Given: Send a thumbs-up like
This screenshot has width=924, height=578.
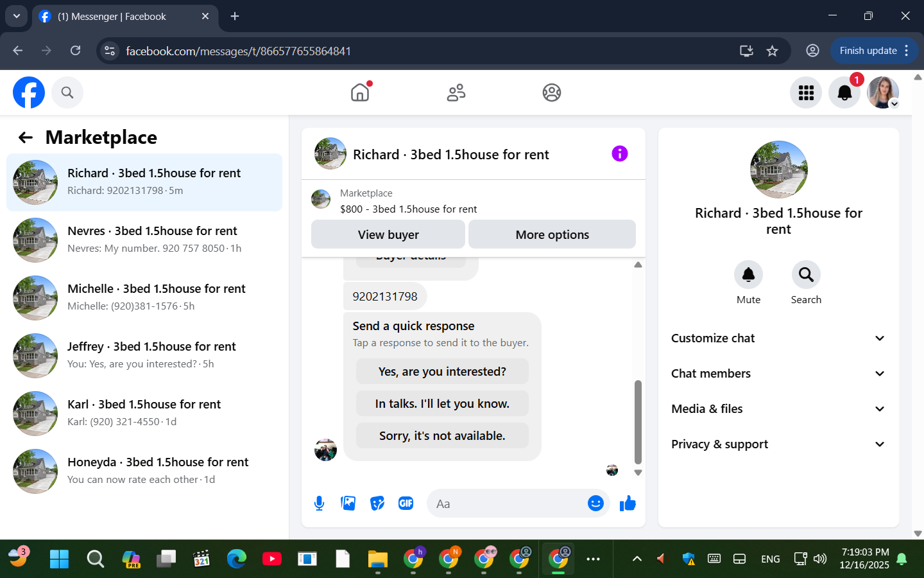Looking at the screenshot, I should pyautogui.click(x=628, y=504).
